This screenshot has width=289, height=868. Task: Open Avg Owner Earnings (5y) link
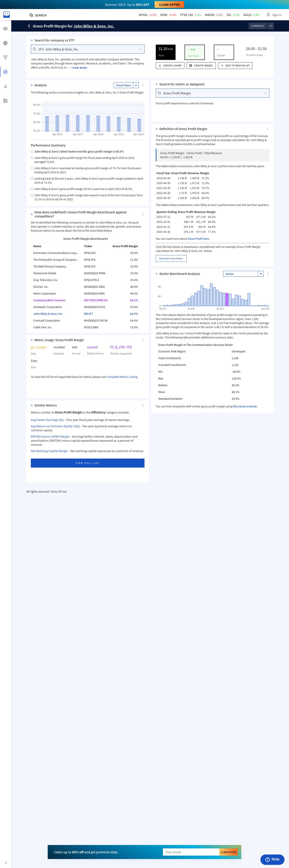pos(47,420)
